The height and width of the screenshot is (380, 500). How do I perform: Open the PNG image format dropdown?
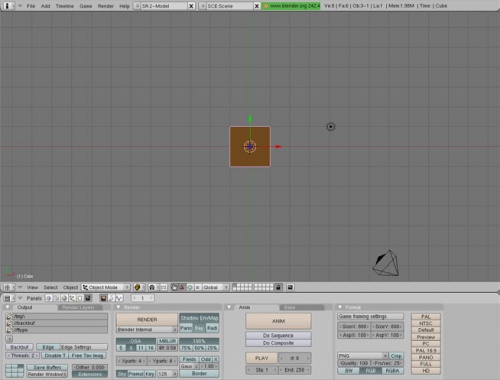[363, 356]
